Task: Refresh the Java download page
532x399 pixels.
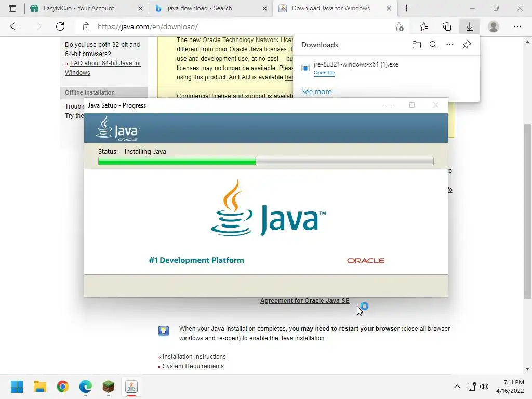Action: click(60, 26)
